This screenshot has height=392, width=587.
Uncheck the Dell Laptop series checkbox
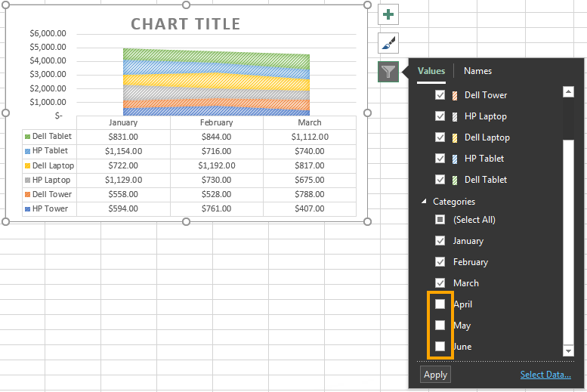pos(440,137)
